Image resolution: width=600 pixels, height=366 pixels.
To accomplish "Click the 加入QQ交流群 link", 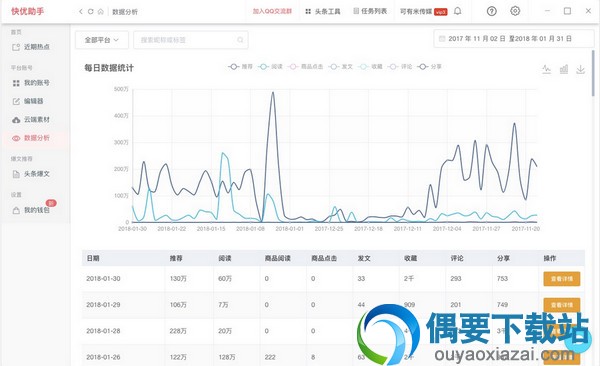I will point(272,11).
